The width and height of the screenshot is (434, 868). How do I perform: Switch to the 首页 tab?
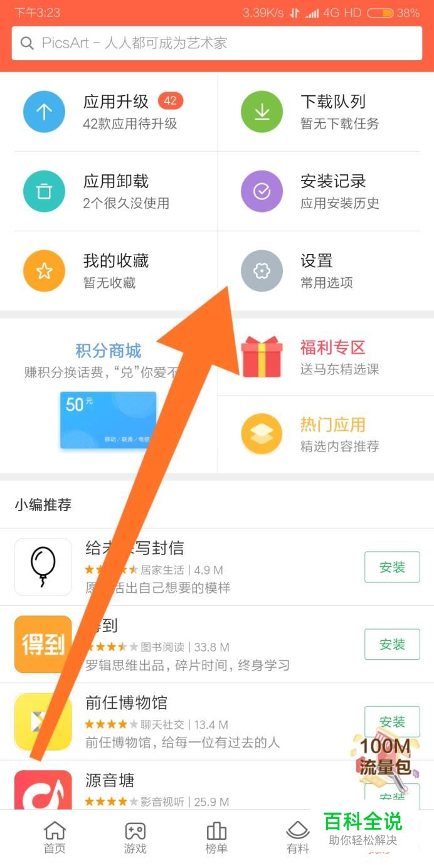55,838
